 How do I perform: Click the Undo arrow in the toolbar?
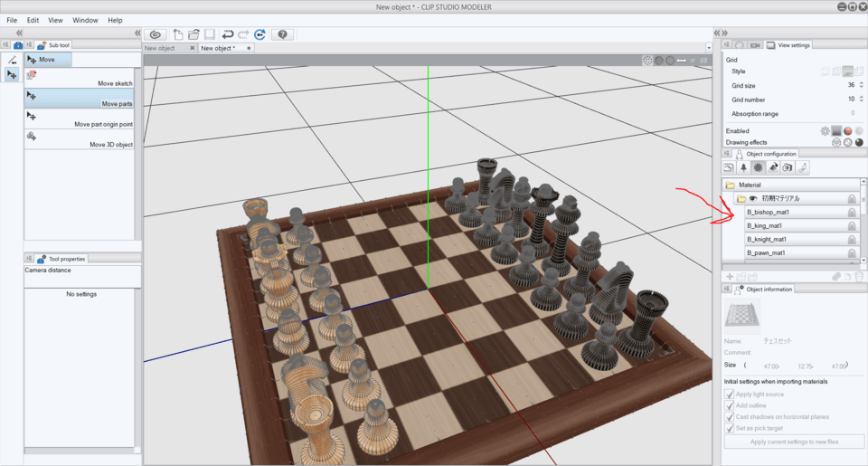[228, 34]
